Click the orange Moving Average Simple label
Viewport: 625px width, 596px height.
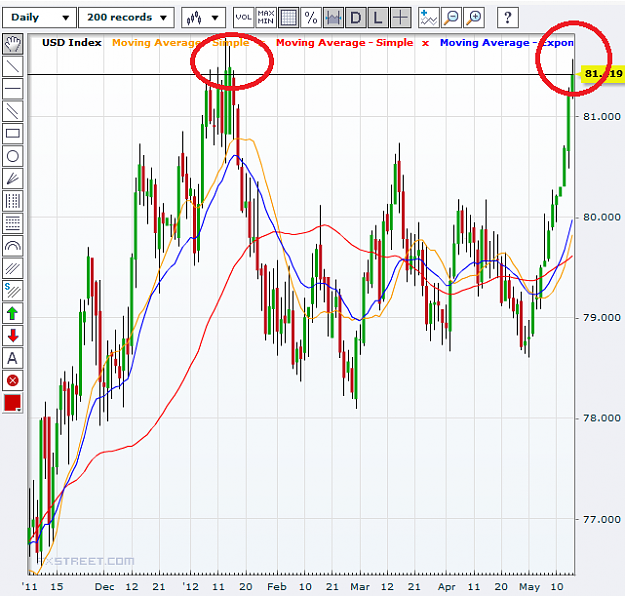[x=181, y=43]
